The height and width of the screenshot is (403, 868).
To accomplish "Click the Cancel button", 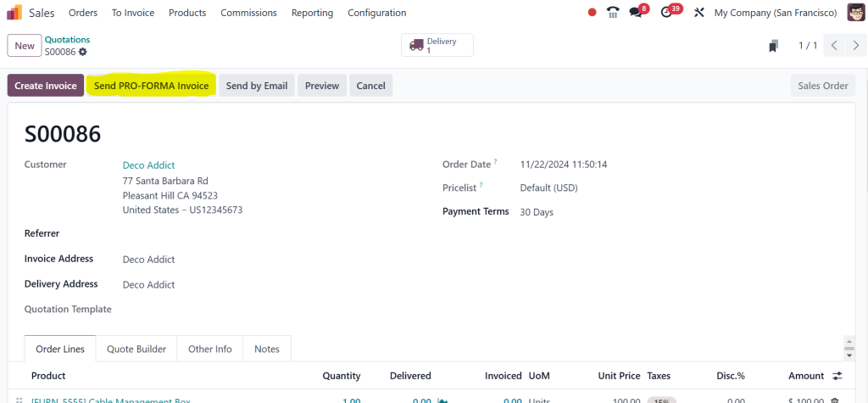I will click(371, 86).
